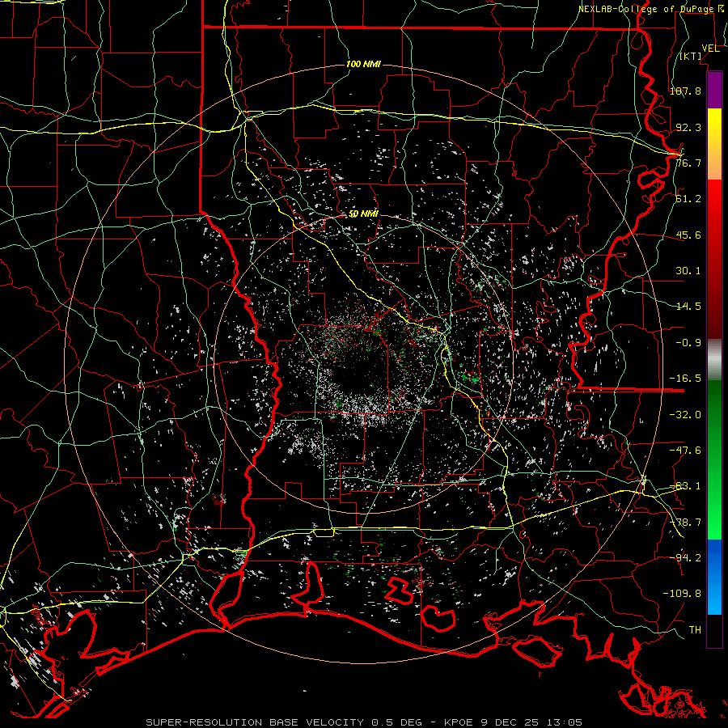
Task: Click the -109.8 value on velocity scale
Action: tap(682, 594)
